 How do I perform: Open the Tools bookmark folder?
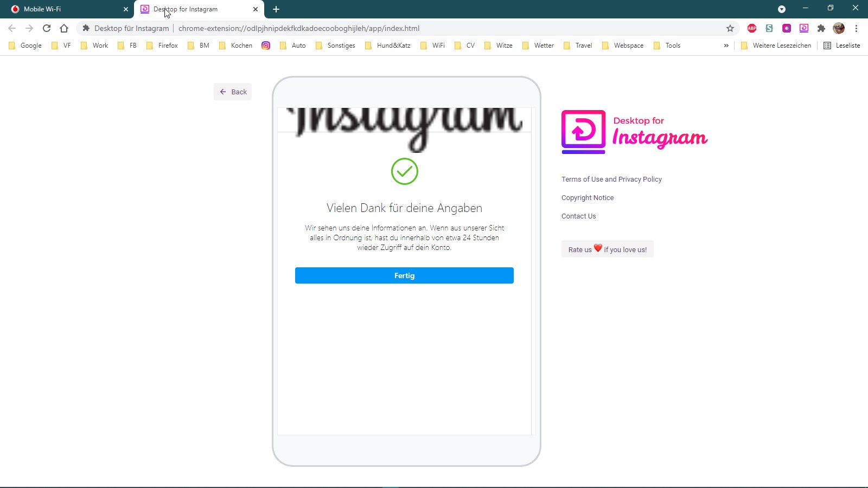(x=667, y=46)
